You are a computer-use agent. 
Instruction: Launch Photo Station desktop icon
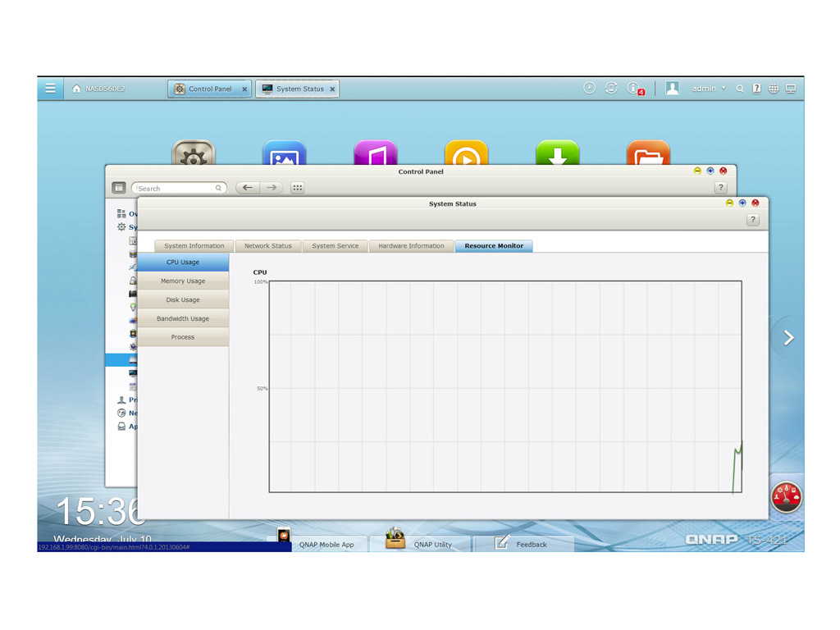coord(285,153)
